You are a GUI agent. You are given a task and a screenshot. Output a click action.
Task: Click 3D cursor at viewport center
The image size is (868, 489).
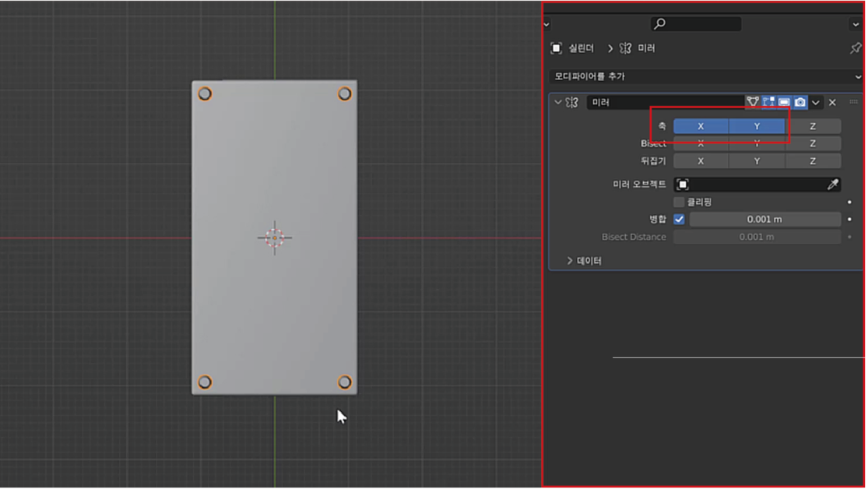(x=275, y=237)
